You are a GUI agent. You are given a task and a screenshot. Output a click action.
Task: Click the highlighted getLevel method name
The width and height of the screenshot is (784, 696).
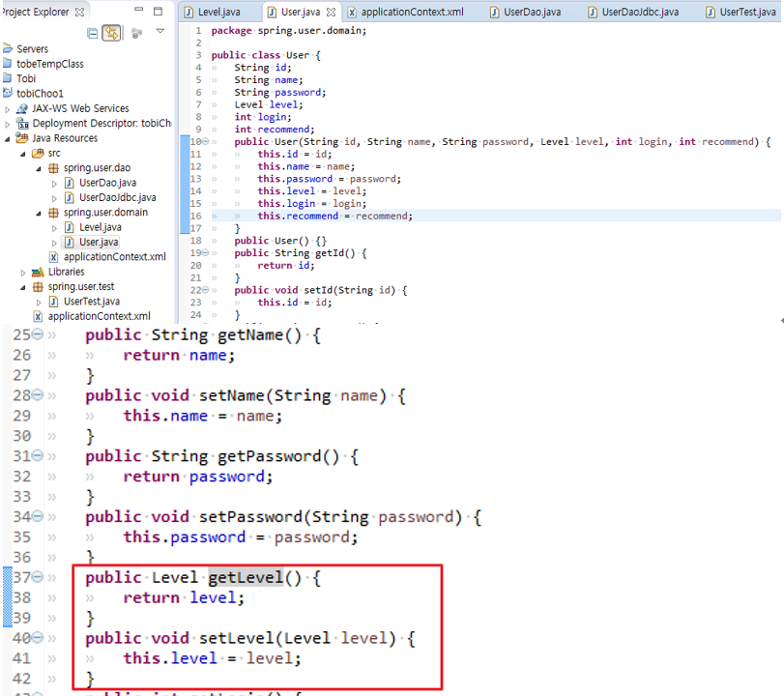pyautogui.click(x=246, y=577)
